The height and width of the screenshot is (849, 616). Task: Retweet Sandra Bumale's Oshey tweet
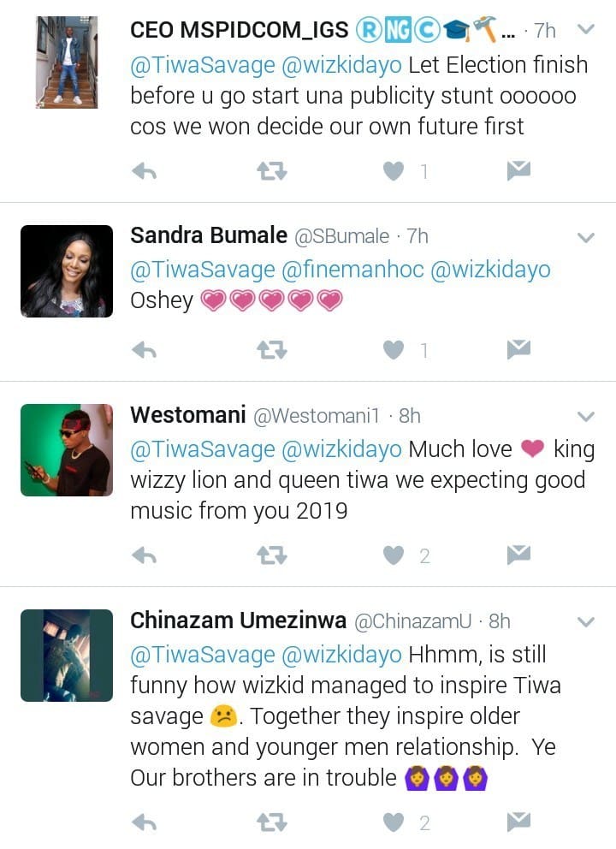pyautogui.click(x=272, y=350)
